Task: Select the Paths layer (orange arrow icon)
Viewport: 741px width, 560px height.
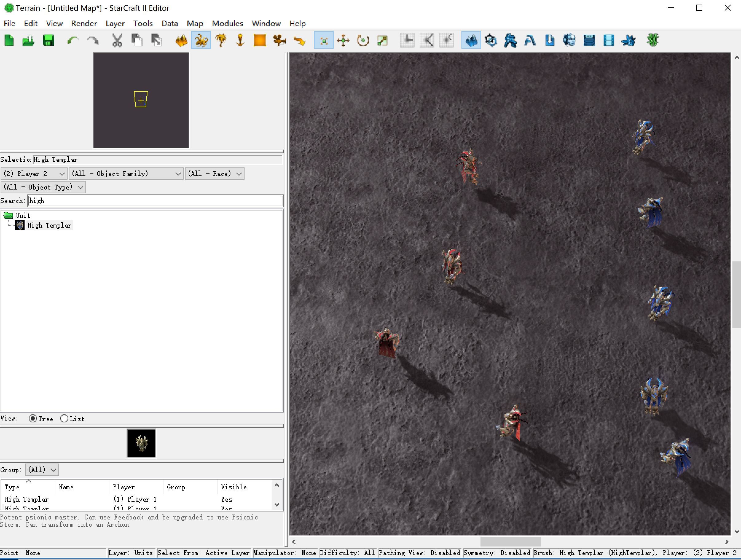Action: click(299, 41)
